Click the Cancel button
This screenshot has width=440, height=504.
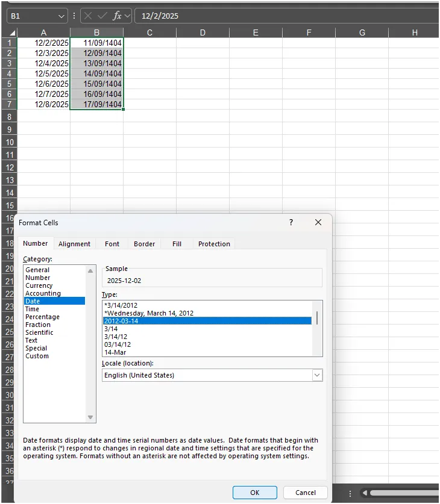[x=306, y=493]
